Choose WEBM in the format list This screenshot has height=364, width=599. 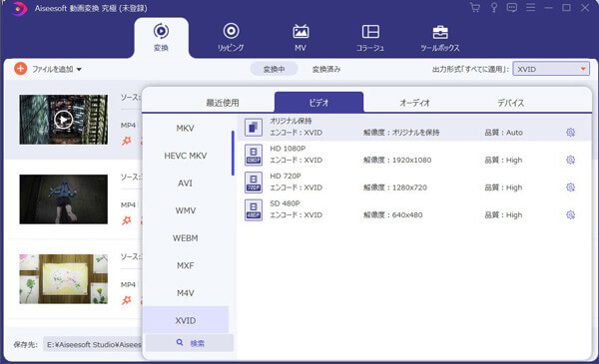186,238
